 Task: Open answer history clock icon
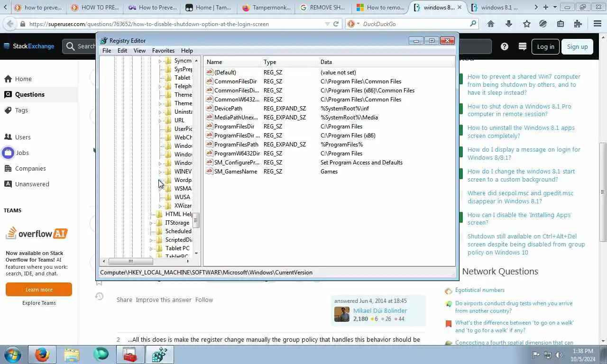click(99, 296)
